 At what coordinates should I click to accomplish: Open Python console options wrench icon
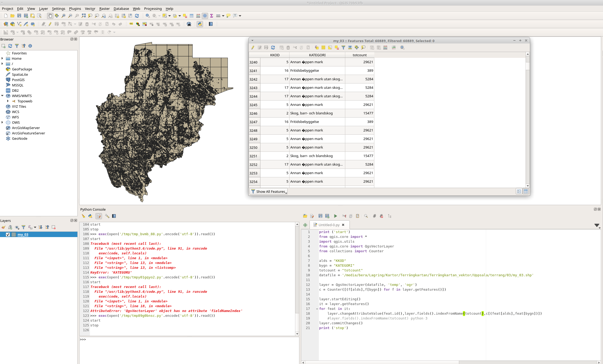(x=107, y=216)
